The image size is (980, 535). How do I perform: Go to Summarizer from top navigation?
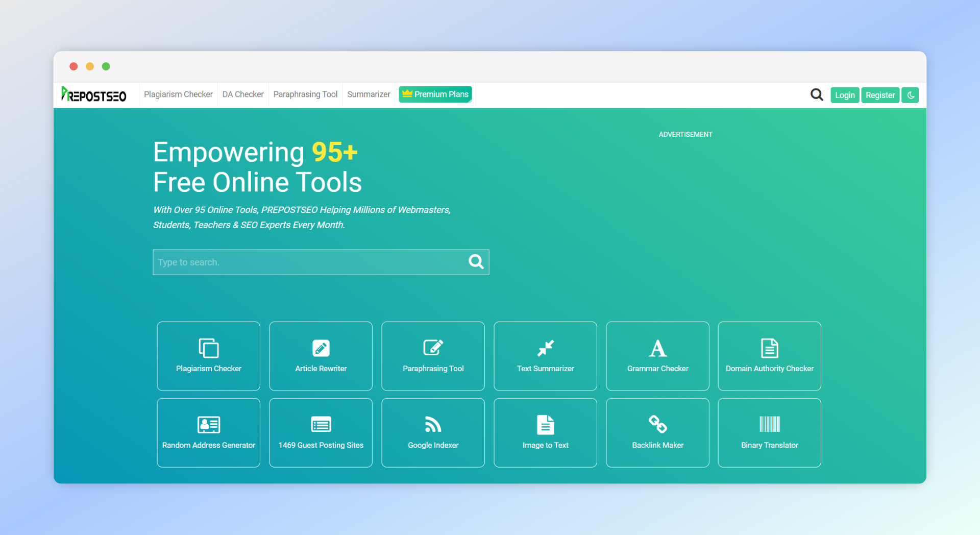[x=369, y=94]
